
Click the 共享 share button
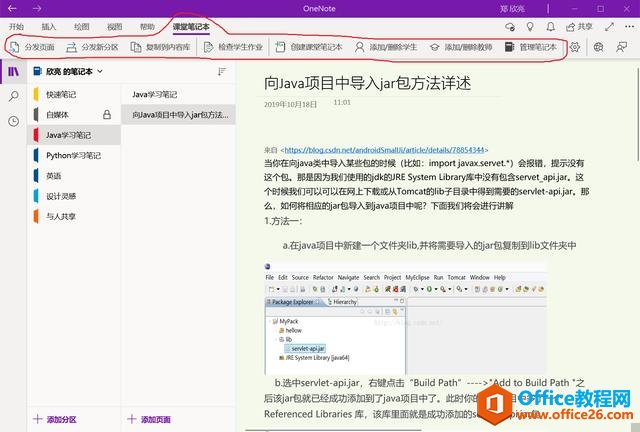(x=579, y=27)
